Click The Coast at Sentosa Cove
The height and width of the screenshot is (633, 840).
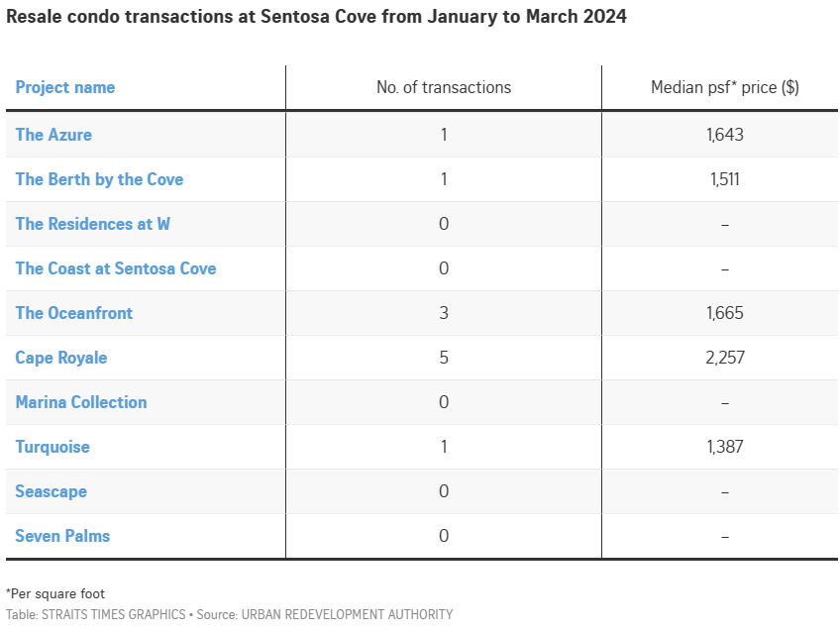pyautogui.click(x=115, y=268)
